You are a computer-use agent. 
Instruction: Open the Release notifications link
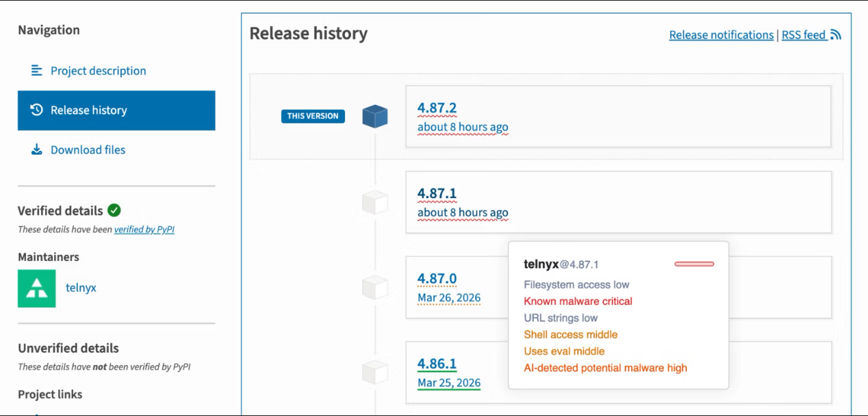tap(721, 35)
